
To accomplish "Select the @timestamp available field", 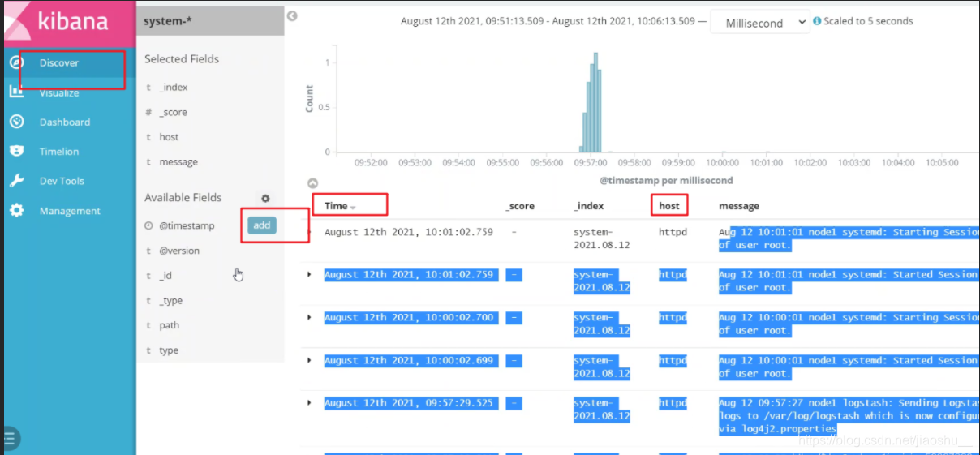I will 187,225.
